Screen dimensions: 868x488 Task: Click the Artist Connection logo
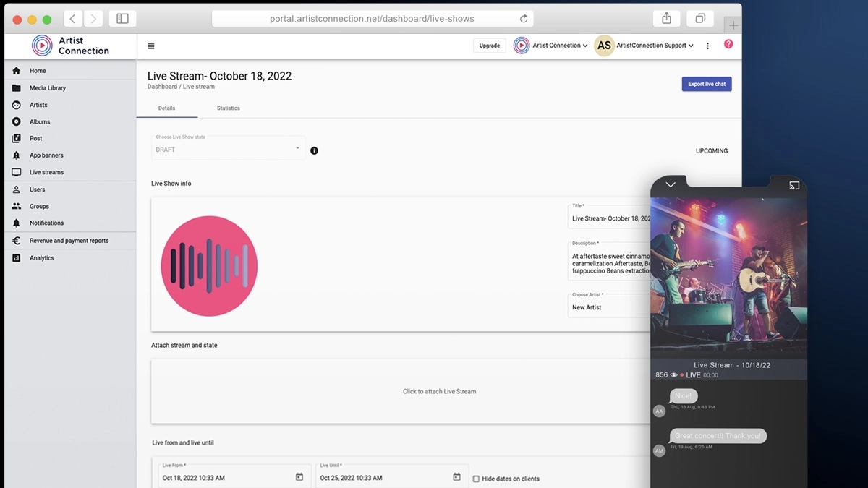[x=70, y=46]
